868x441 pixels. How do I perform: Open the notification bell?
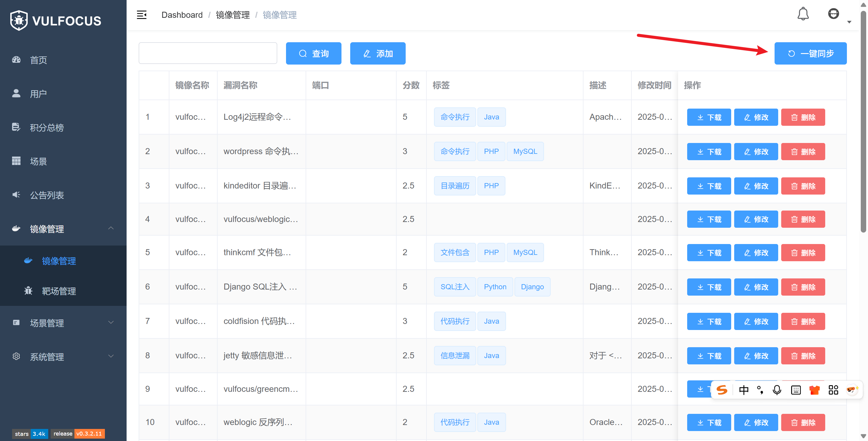click(x=803, y=14)
